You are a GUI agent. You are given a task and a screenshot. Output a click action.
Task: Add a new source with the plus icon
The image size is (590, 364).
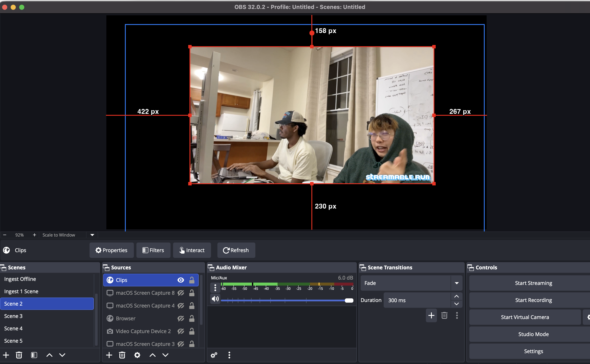(109, 355)
